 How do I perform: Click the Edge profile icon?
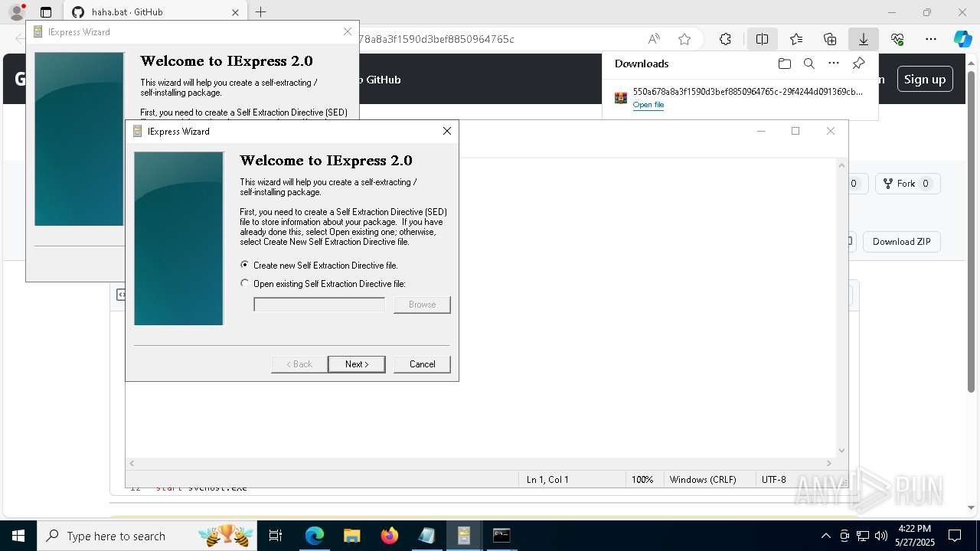tap(17, 12)
